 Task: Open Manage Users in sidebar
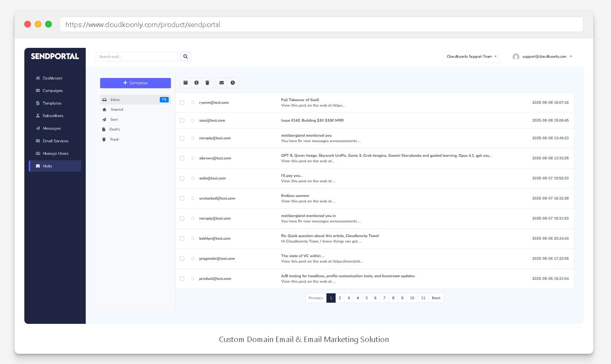[55, 154]
